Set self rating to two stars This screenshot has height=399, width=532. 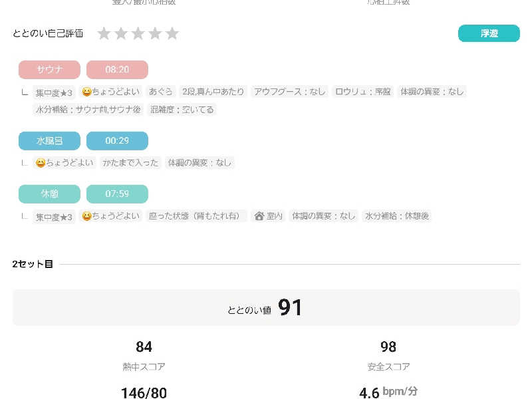121,33
